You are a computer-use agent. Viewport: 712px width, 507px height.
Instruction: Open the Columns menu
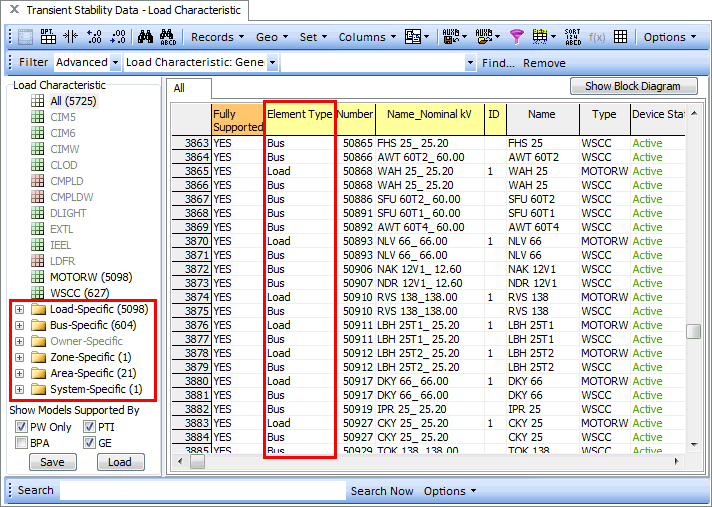[x=367, y=37]
